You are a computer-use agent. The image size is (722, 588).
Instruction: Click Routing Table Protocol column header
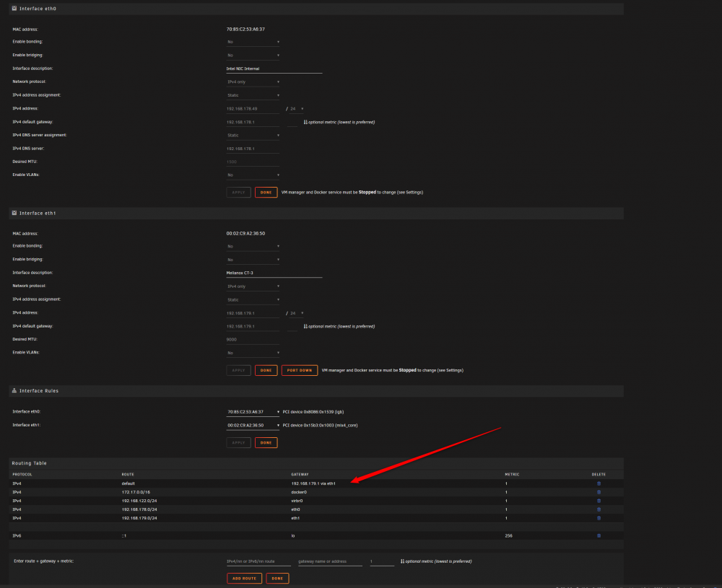click(22, 474)
